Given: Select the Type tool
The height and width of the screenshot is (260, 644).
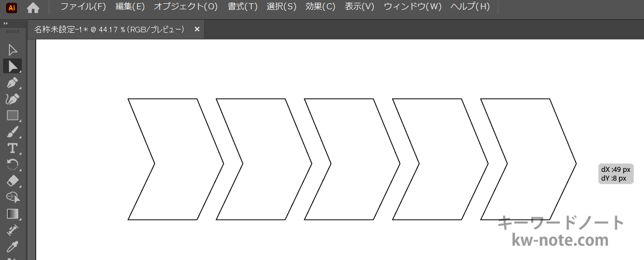Looking at the screenshot, I should tap(13, 148).
